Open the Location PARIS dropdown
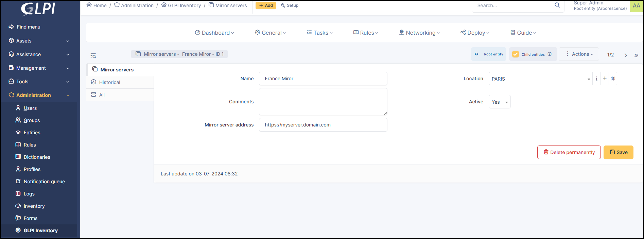 click(540, 79)
